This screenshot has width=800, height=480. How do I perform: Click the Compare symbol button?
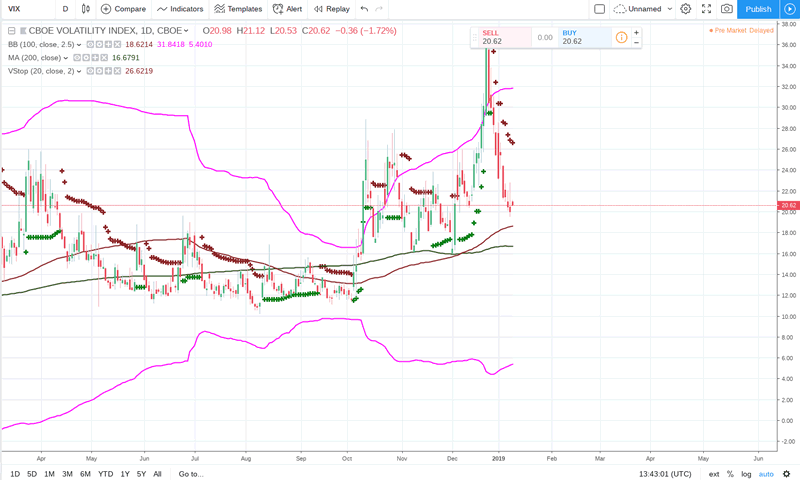coord(123,9)
